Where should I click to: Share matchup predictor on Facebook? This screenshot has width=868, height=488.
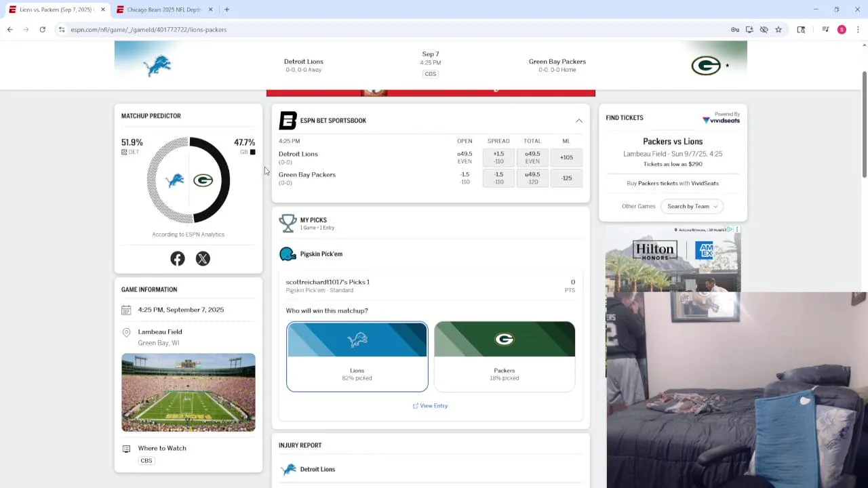pyautogui.click(x=178, y=258)
